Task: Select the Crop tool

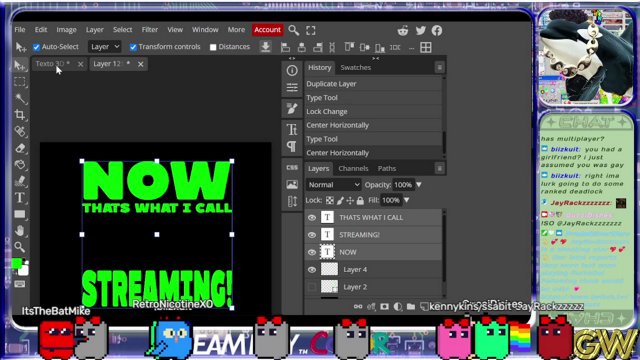Action: (19, 115)
